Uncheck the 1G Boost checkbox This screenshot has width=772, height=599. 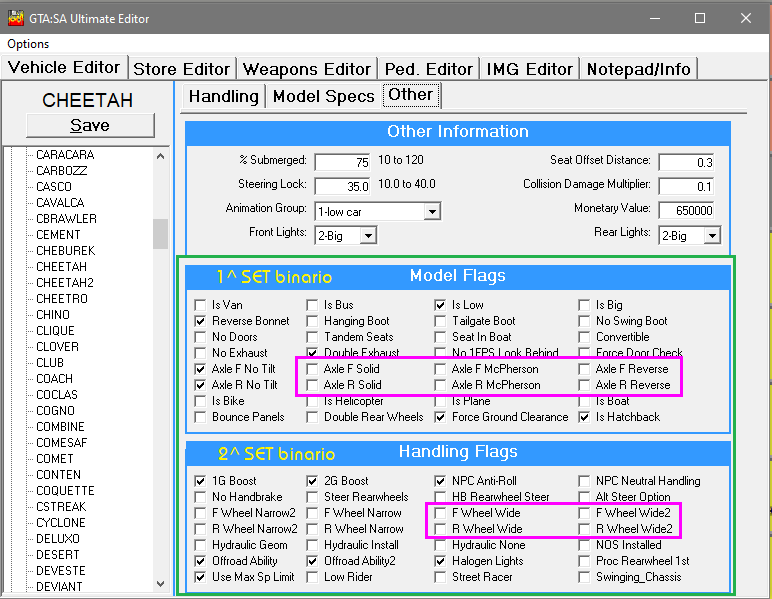point(200,481)
